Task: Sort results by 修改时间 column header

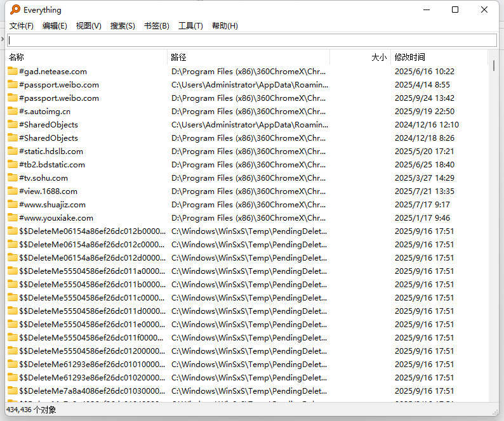Action: [x=439, y=57]
